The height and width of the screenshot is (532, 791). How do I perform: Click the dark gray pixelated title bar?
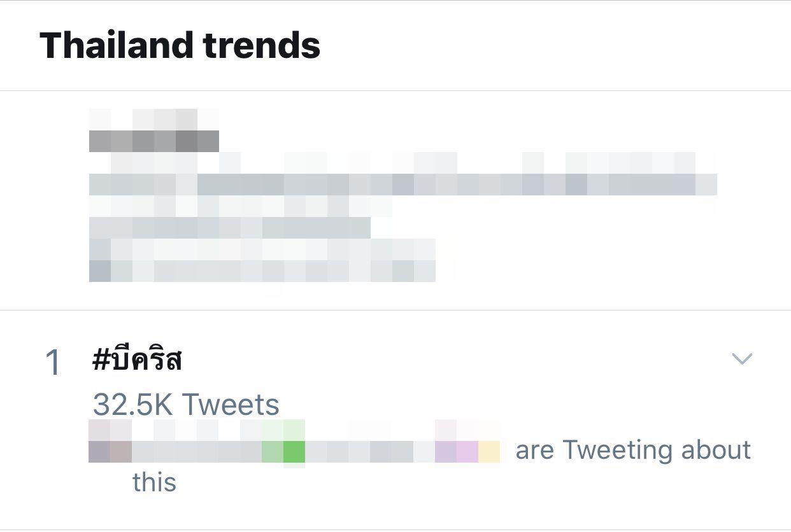coord(153,141)
